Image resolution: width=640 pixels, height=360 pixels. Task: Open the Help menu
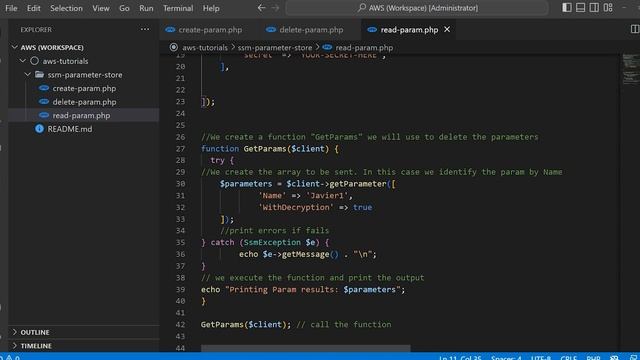pos(211,8)
